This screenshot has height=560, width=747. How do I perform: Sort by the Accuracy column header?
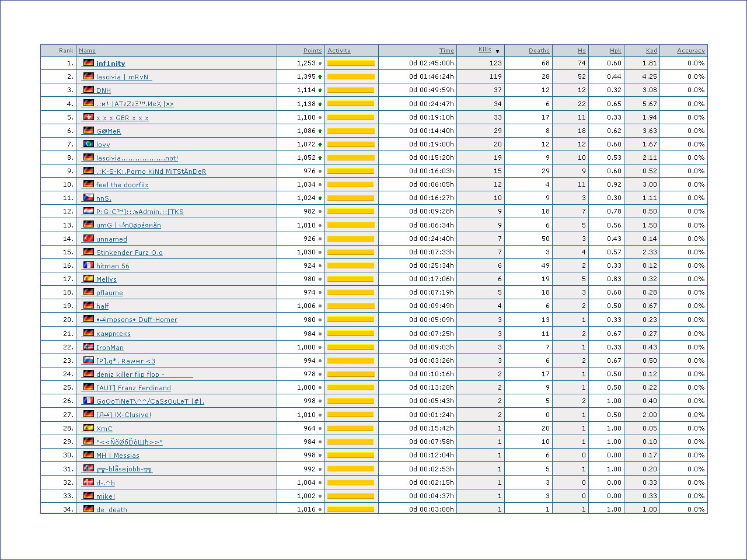point(690,51)
